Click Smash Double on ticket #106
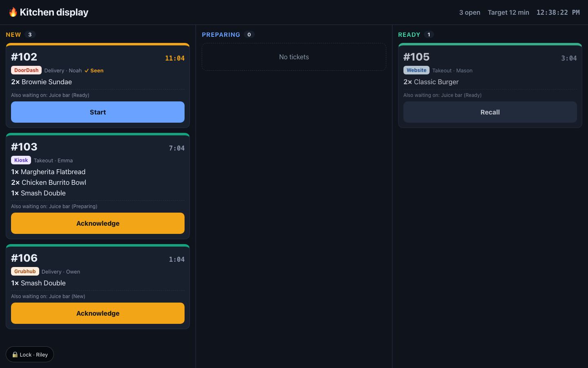 (x=43, y=283)
